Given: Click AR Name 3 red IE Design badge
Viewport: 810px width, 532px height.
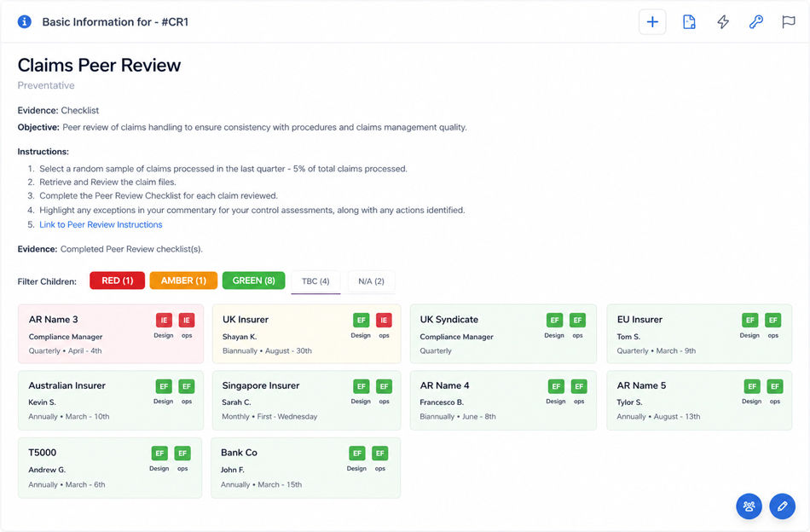Looking at the screenshot, I should (x=164, y=321).
